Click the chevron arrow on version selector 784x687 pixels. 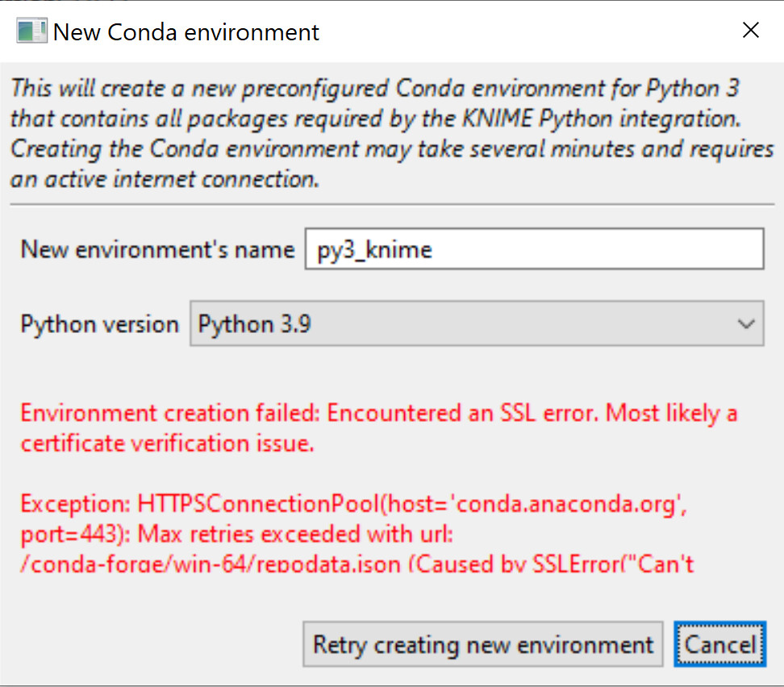pyautogui.click(x=745, y=323)
